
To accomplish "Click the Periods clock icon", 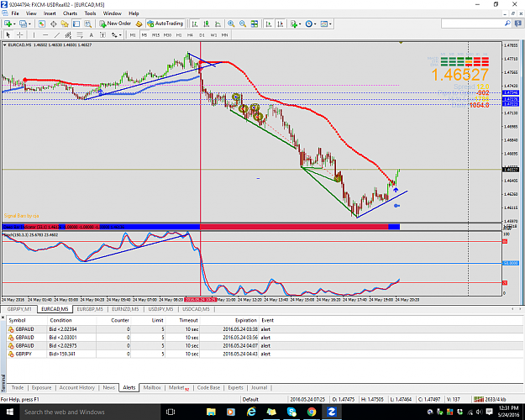I will [x=309, y=24].
